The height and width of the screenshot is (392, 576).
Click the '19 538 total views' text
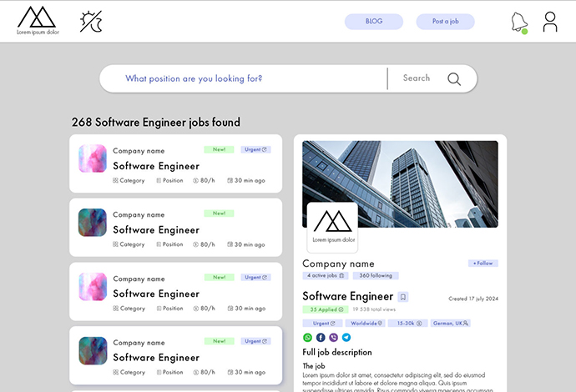[374, 309]
